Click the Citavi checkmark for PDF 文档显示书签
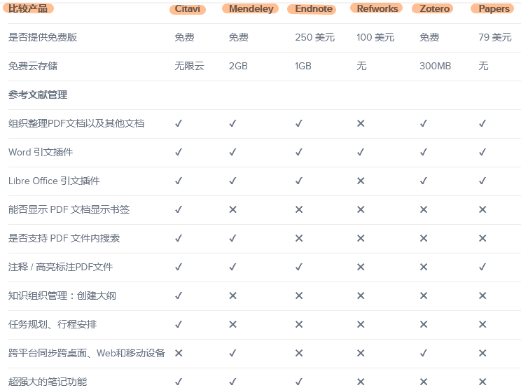This screenshot has width=521, height=391. (x=179, y=210)
